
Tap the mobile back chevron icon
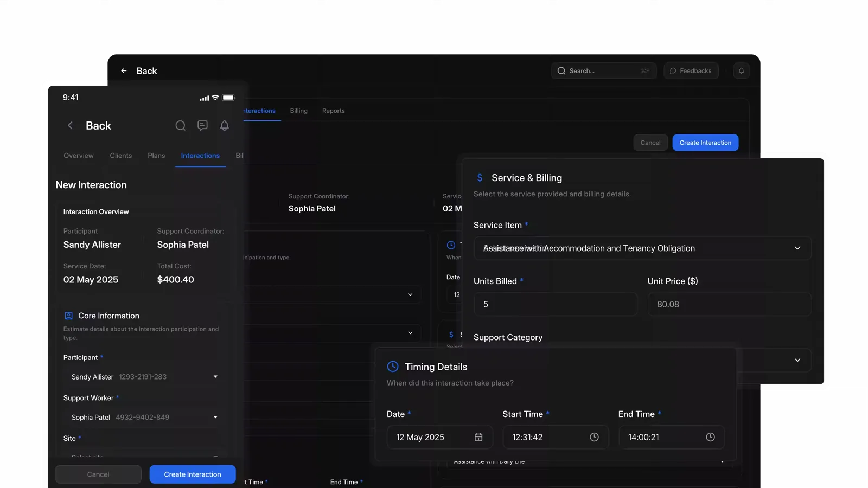[70, 126]
